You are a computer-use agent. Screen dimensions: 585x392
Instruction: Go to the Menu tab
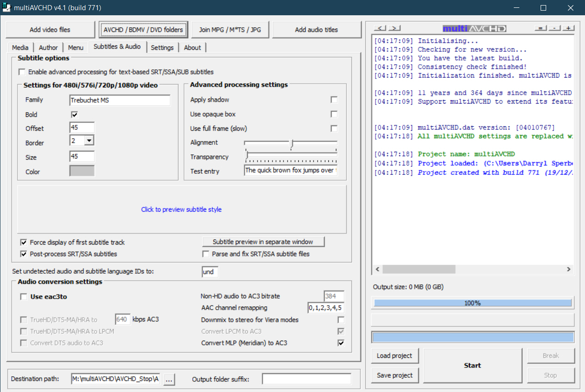click(x=76, y=48)
